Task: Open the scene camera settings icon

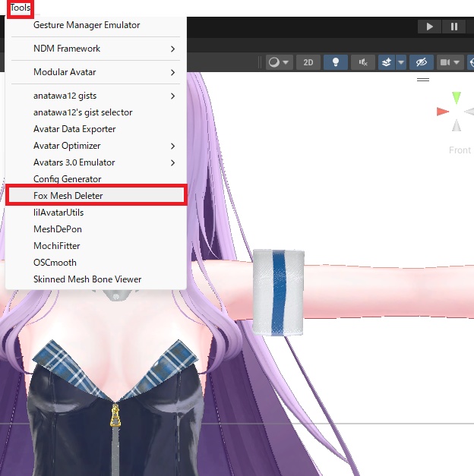Action: point(445,62)
